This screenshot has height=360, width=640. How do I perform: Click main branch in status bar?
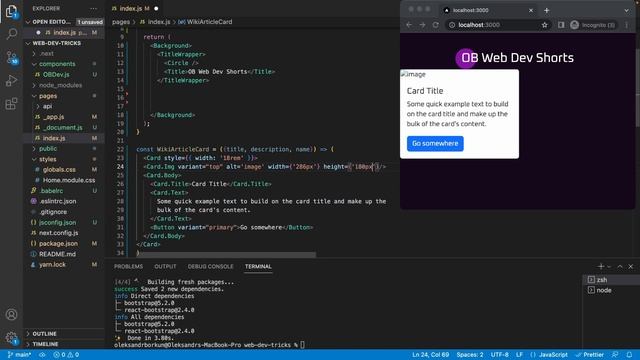pyautogui.click(x=19, y=355)
